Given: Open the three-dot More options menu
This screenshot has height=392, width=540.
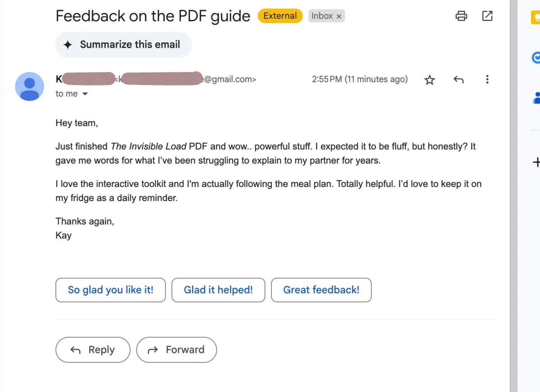Looking at the screenshot, I should [x=487, y=80].
